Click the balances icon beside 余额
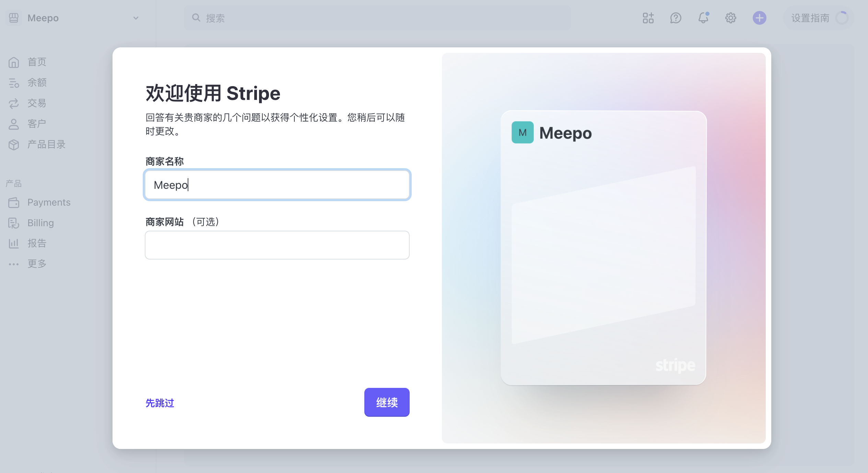The height and width of the screenshot is (473, 868). click(14, 83)
